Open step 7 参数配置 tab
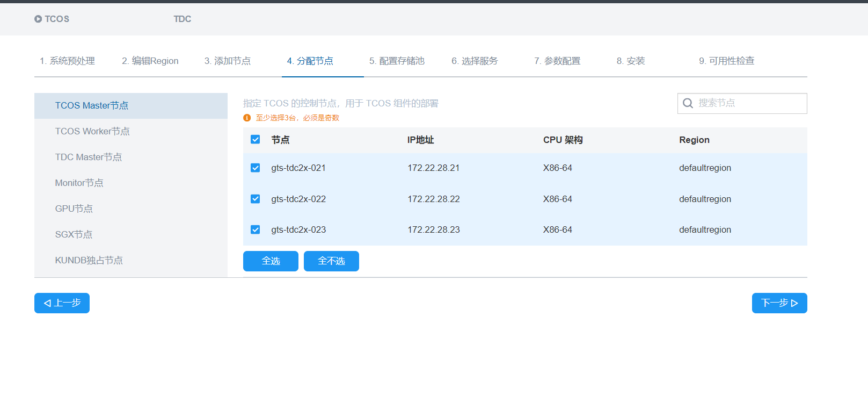The height and width of the screenshot is (395, 868). click(x=557, y=61)
